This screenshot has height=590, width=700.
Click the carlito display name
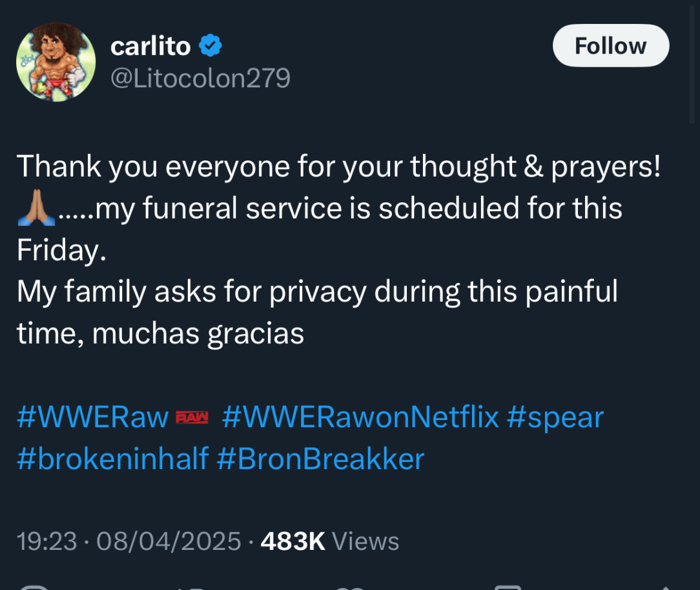coord(150,46)
